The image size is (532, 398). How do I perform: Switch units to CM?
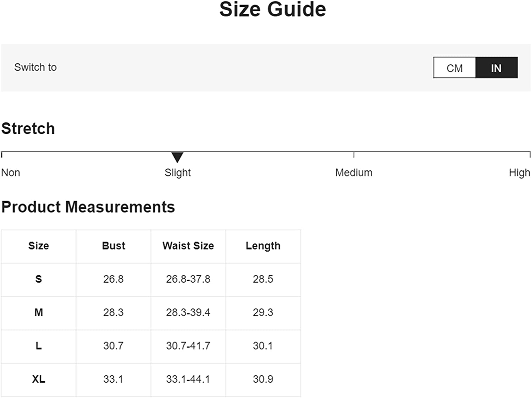(x=454, y=68)
